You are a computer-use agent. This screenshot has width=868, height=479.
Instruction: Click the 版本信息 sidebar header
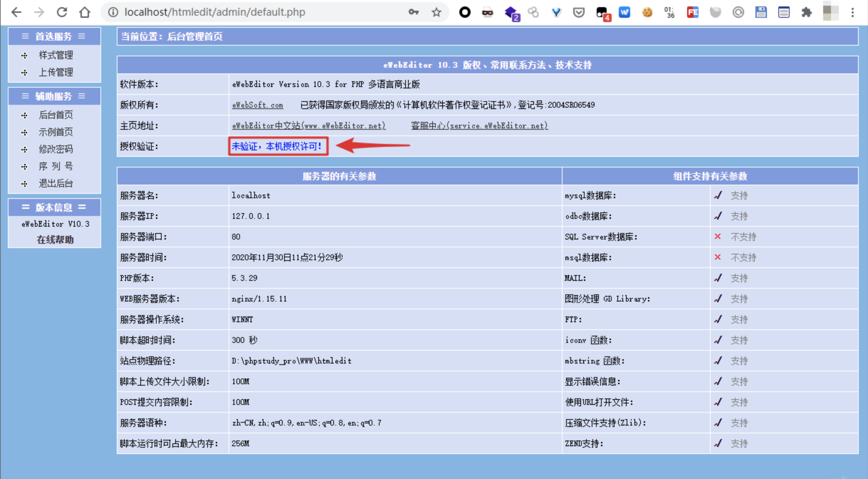point(54,207)
